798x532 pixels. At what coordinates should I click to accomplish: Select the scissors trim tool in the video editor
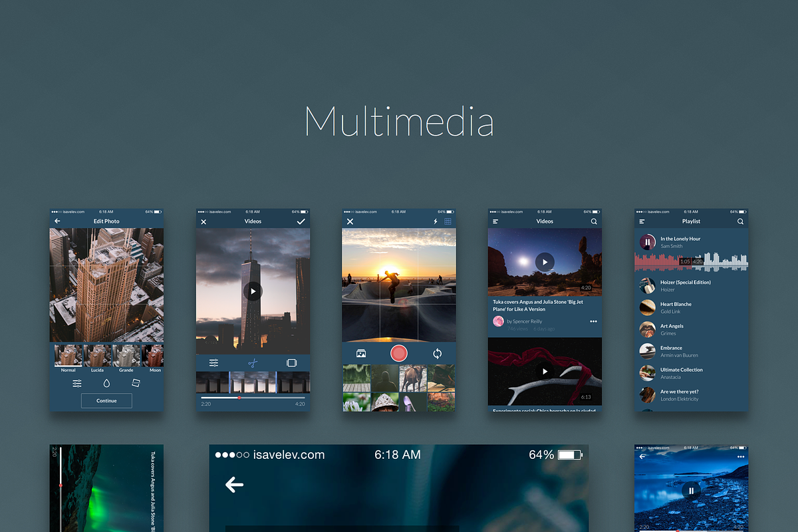point(253,363)
